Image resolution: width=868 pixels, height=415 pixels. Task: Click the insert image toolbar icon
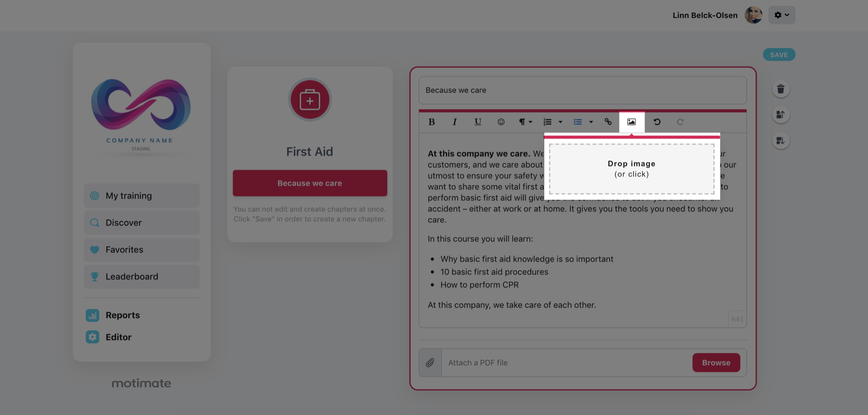coord(632,122)
